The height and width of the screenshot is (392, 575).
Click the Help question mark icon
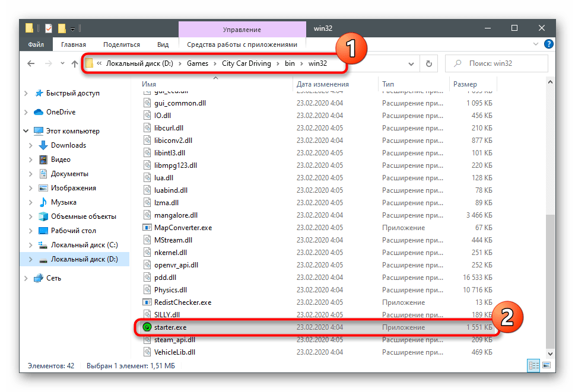click(549, 44)
